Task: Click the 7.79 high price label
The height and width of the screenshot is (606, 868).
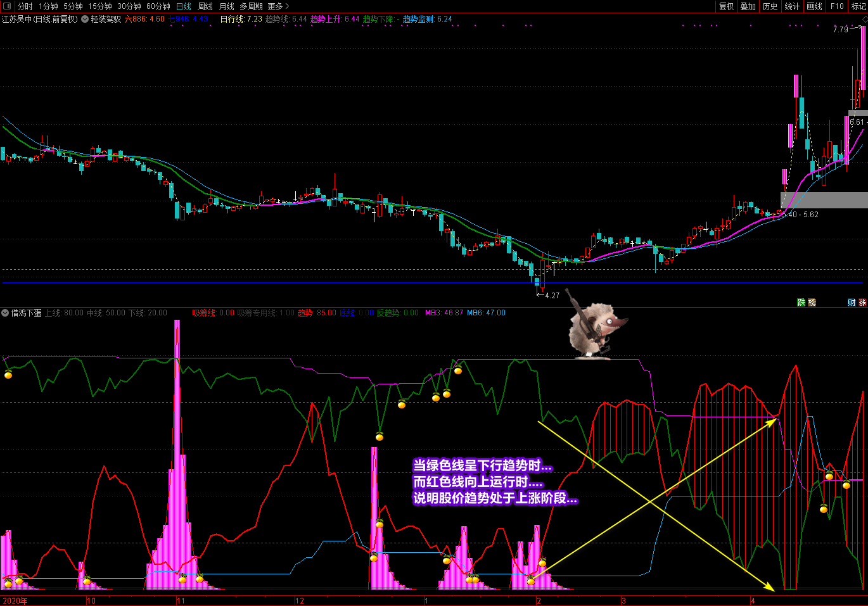Action: [x=841, y=30]
